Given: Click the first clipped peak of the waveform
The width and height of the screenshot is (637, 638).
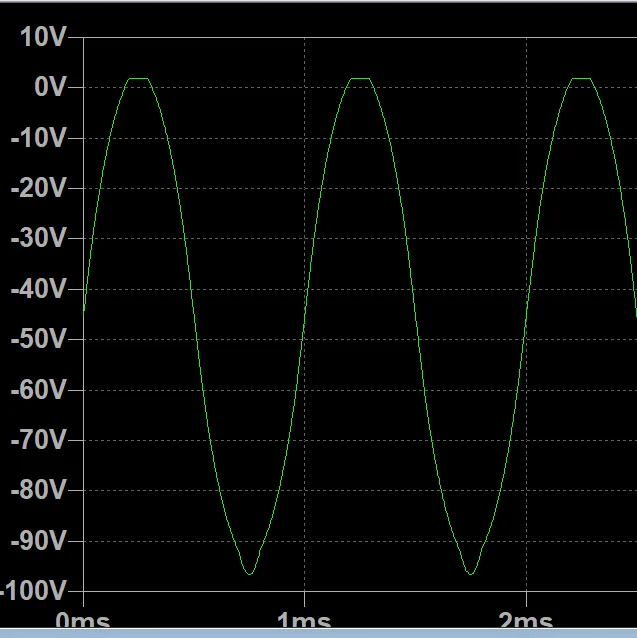Looking at the screenshot, I should click(138, 78).
